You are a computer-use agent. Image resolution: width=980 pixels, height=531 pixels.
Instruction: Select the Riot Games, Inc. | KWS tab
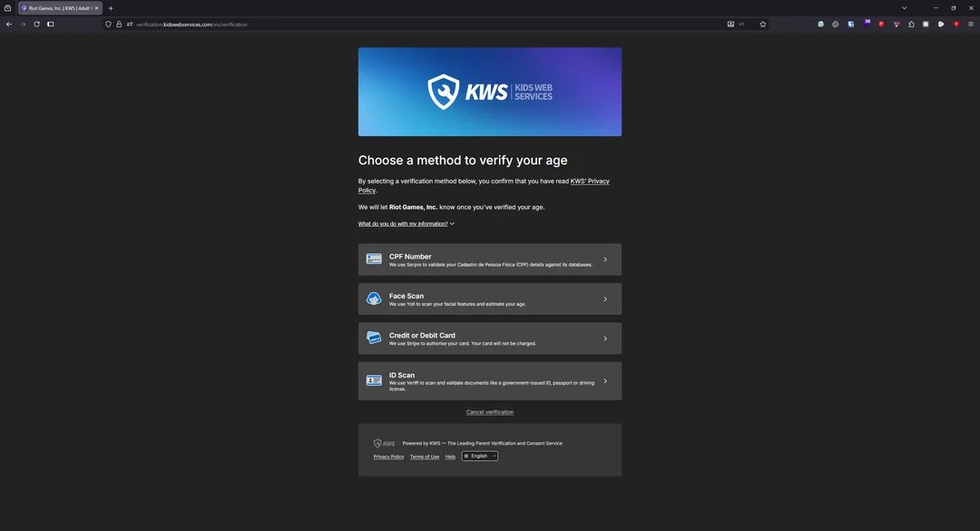pyautogui.click(x=60, y=8)
